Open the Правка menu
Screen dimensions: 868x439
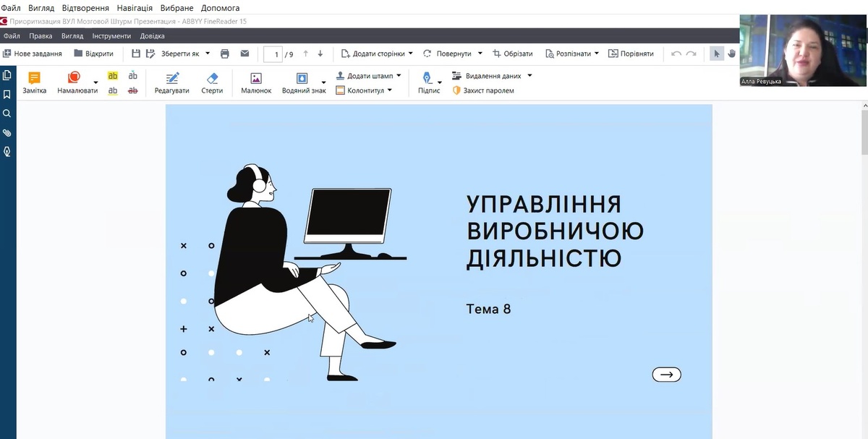(41, 35)
